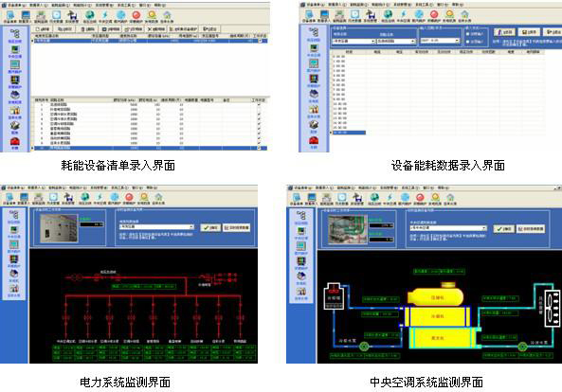
Task: Open the equipment selection dropdown in 电力系统监测界面
Action: point(156,227)
